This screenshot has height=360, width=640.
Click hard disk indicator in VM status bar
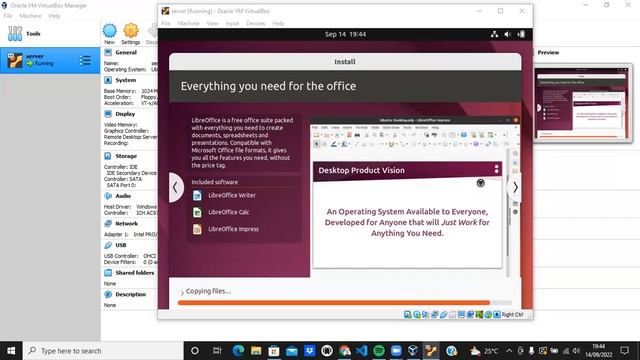[x=408, y=314]
